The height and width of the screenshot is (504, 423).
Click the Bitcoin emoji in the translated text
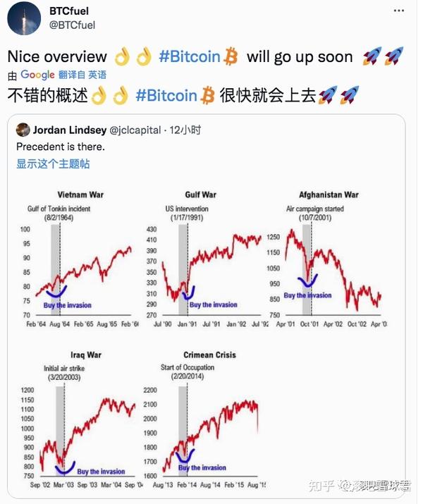208,95
